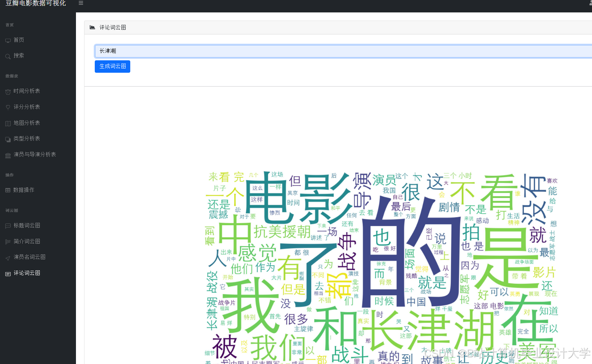
Task: Click the clock icon beside 时间分析表
Action: tap(8, 92)
